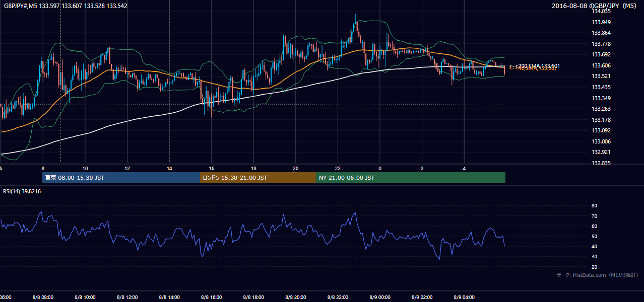
Task: Click hour 14 on the price chart time axis
Action: [x=170, y=168]
